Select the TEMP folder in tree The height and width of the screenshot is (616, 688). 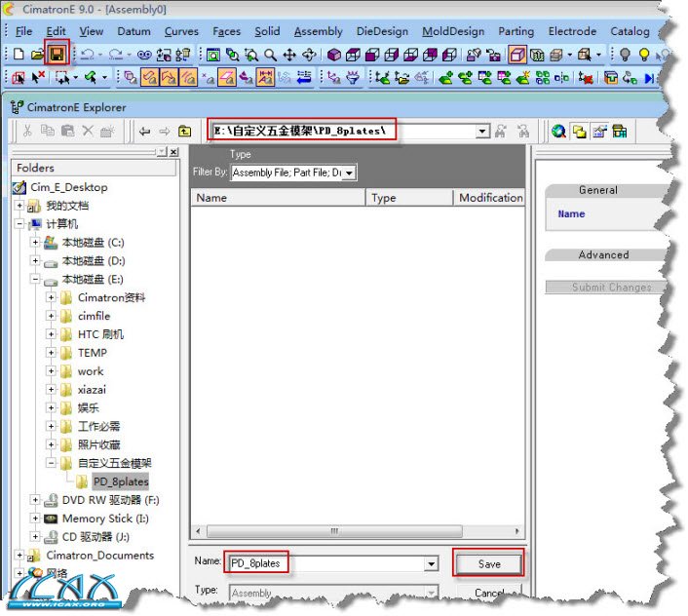(93, 353)
